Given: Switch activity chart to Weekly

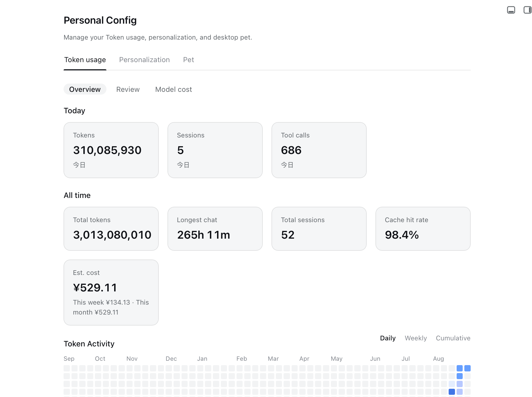Looking at the screenshot, I should pos(416,338).
